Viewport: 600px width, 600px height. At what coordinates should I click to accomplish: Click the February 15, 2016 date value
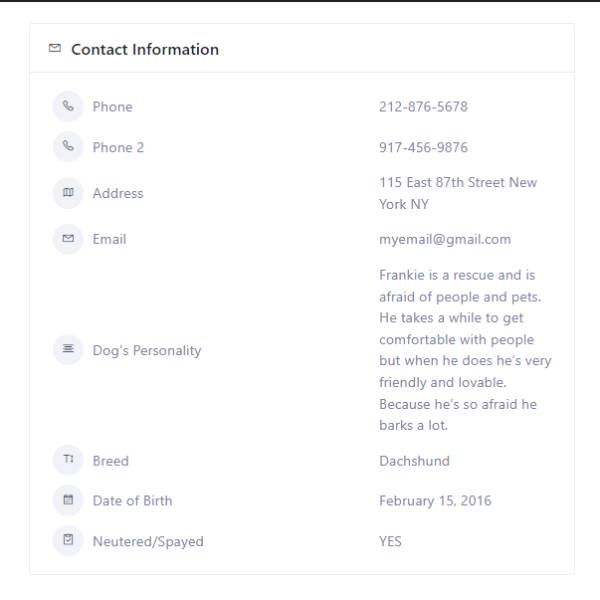point(435,501)
